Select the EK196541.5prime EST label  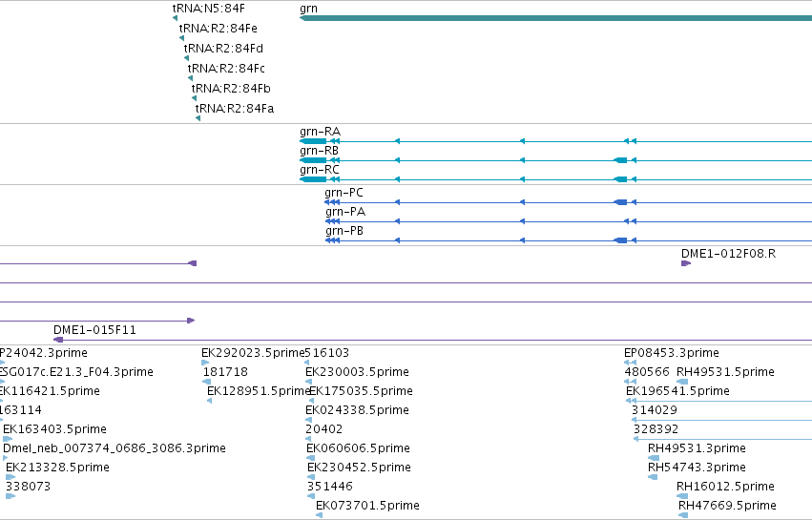click(677, 391)
